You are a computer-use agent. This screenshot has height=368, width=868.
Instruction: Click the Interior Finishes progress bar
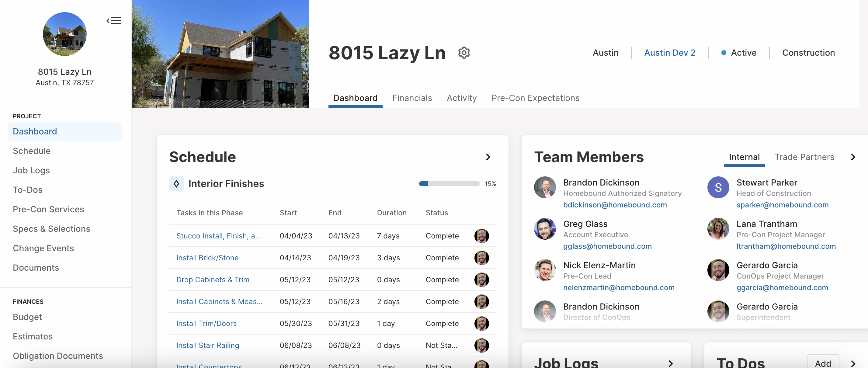click(449, 184)
